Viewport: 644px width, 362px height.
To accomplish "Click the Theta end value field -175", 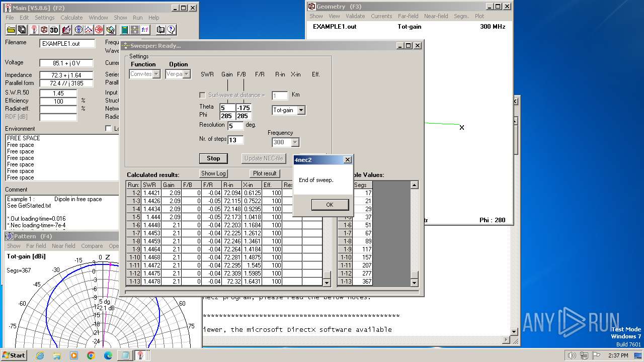I will (244, 108).
